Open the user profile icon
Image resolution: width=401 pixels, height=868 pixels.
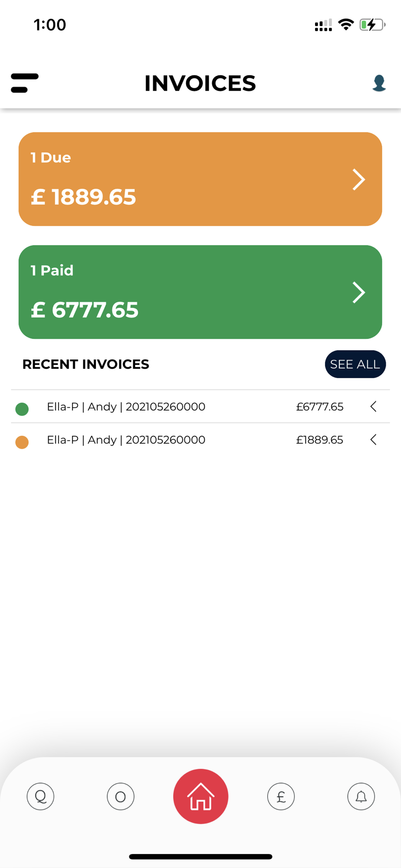tap(379, 83)
